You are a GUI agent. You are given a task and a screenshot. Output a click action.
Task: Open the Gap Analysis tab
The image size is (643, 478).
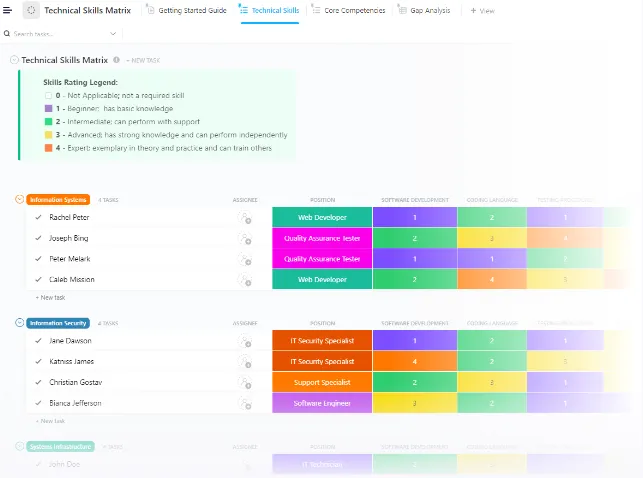[x=425, y=10]
